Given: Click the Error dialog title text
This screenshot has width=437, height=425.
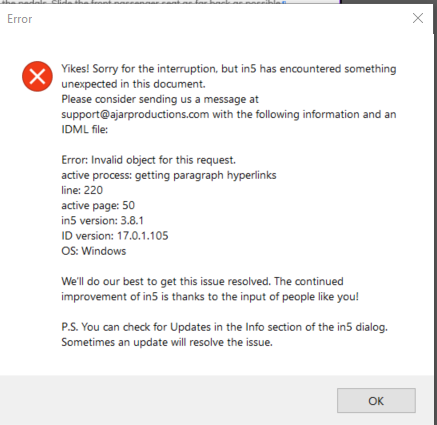Looking at the screenshot, I should coord(20,19).
